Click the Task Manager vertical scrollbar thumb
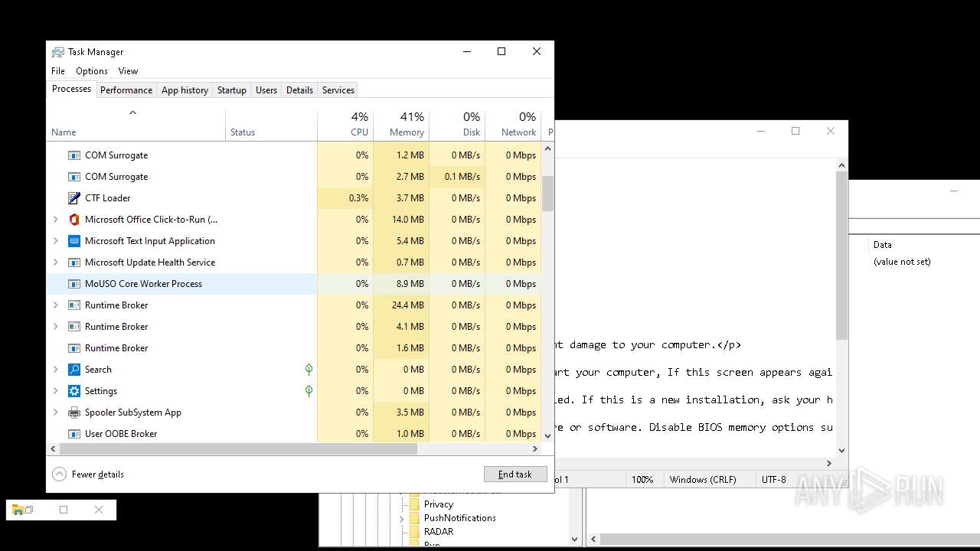 tap(547, 194)
